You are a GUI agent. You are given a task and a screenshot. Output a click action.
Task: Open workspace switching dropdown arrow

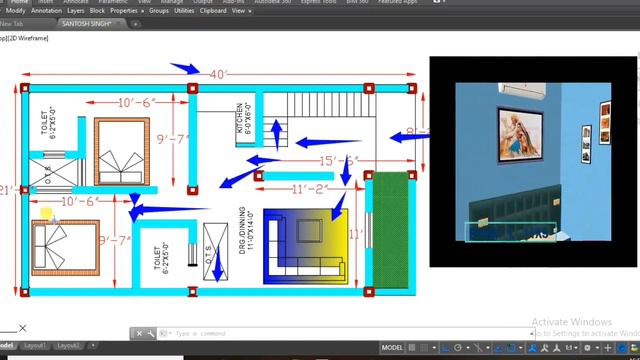tap(597, 348)
